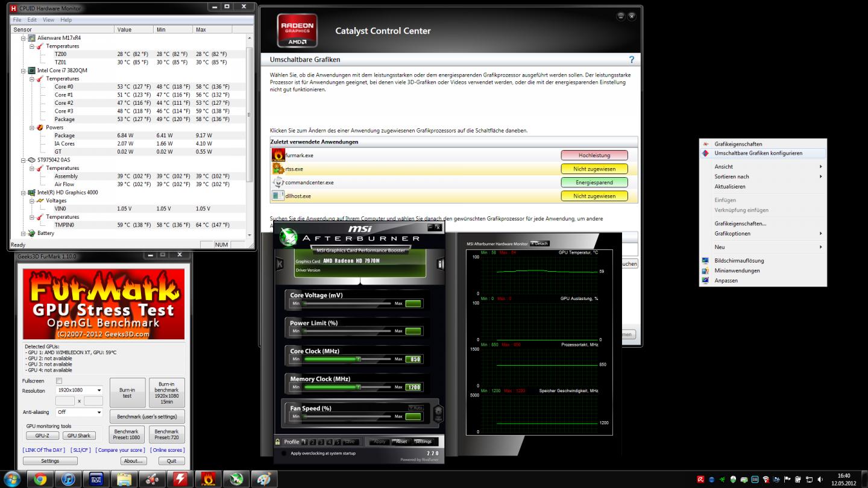Image resolution: width=868 pixels, height=488 pixels.
Task: Open Catalyst Control Center help question mark
Action: pos(632,60)
